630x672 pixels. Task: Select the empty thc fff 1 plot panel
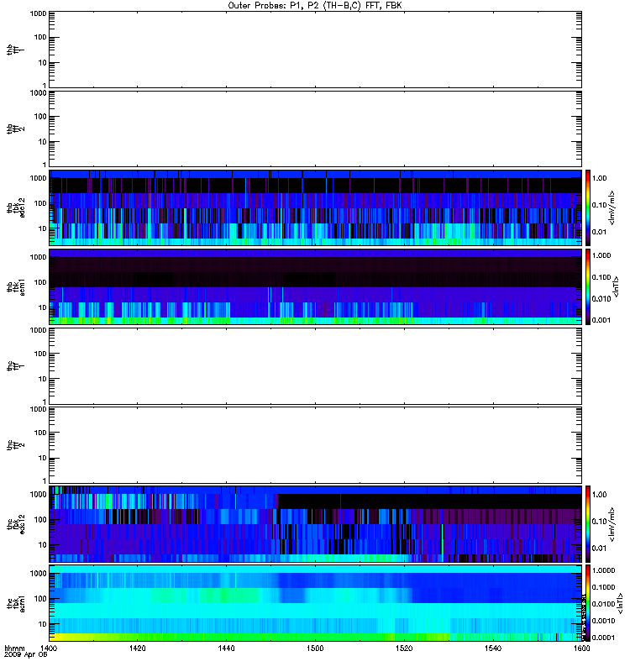coord(316,366)
